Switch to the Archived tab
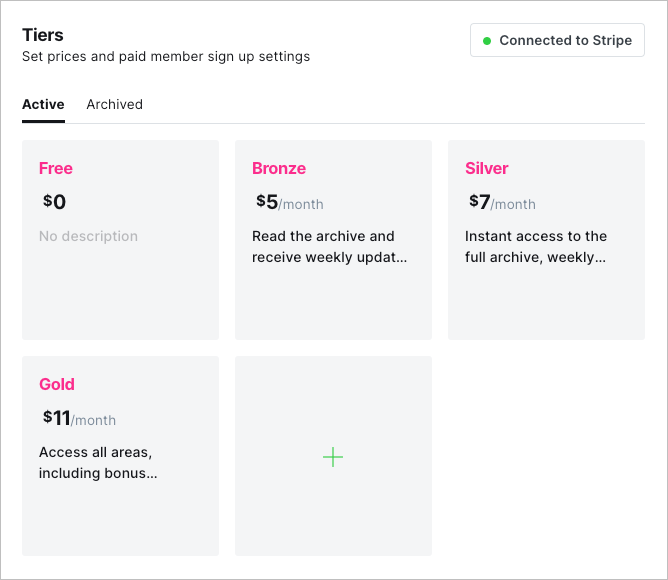668x580 pixels. coord(114,104)
